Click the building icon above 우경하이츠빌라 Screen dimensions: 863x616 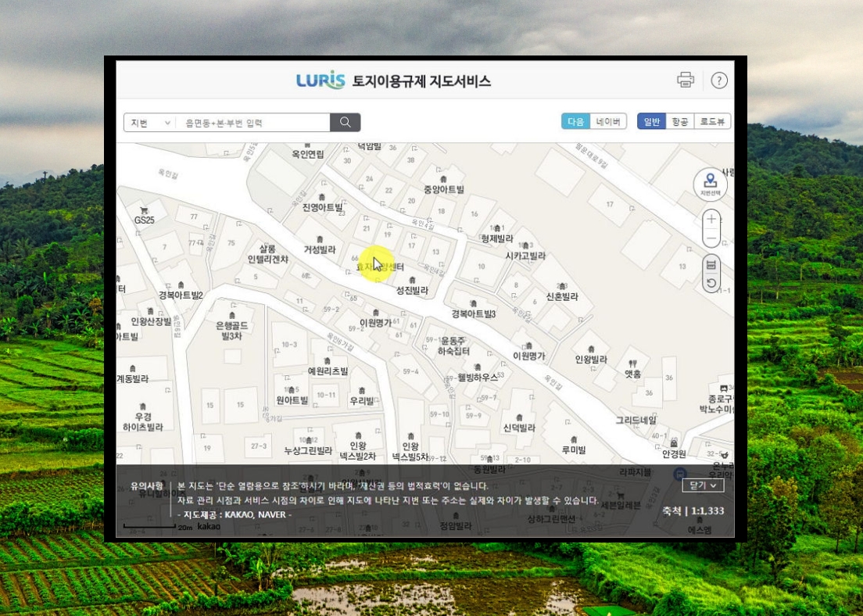(142, 406)
